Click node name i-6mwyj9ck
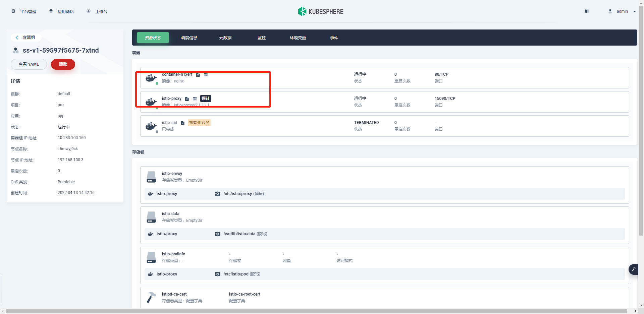644x314 pixels. coord(68,149)
